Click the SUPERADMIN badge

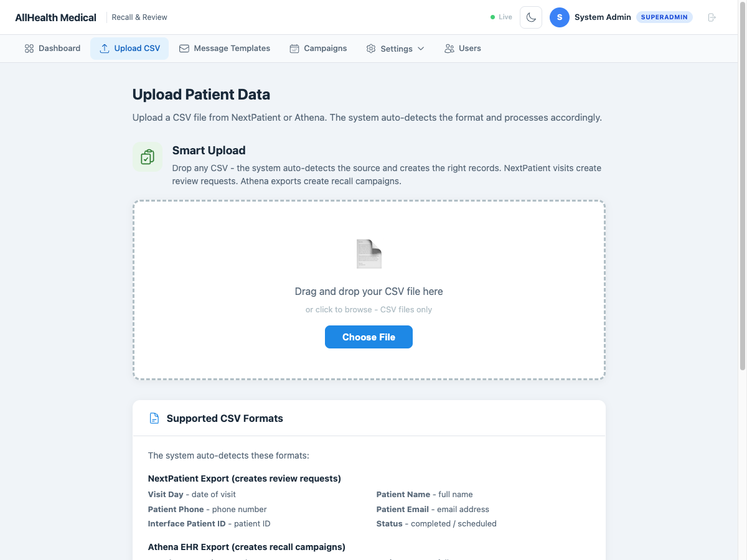664,17
